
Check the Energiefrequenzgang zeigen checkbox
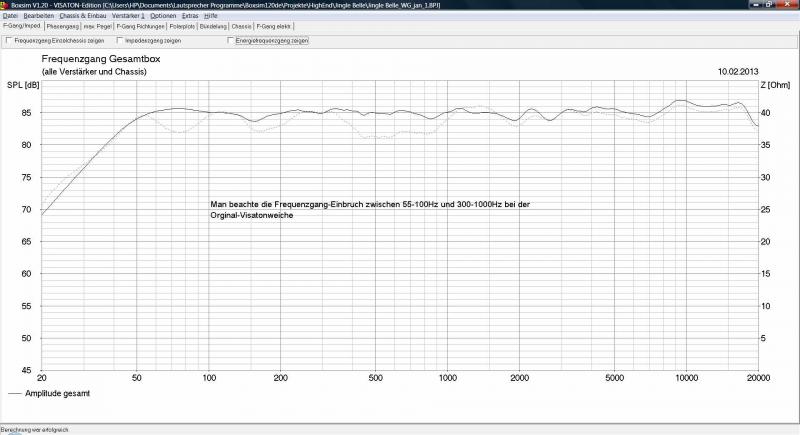point(231,41)
